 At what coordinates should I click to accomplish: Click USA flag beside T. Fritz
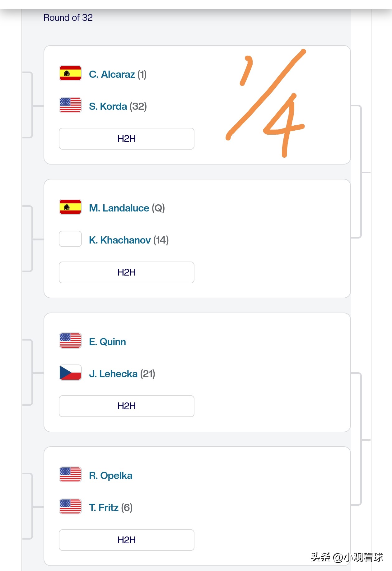pyautogui.click(x=70, y=507)
